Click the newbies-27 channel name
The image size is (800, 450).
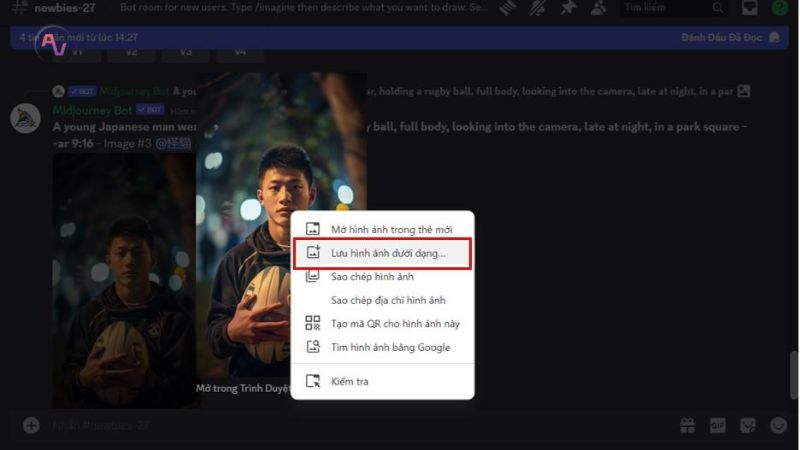click(x=65, y=8)
